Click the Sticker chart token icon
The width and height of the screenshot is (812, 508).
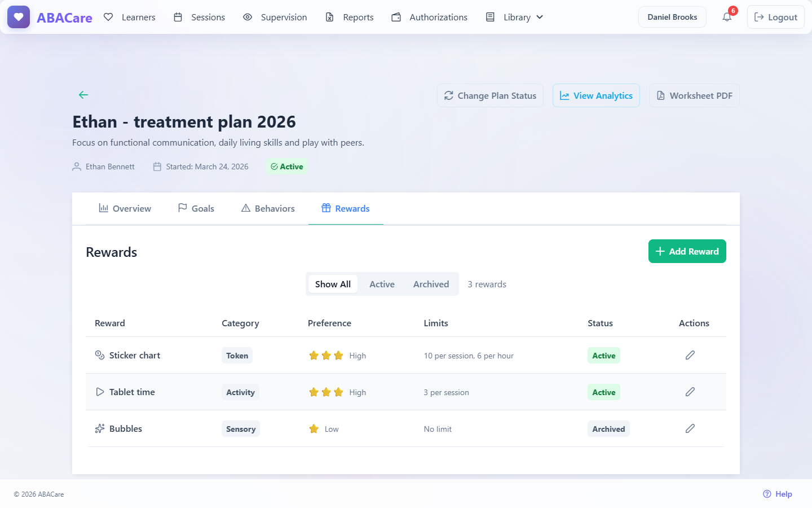(x=100, y=355)
